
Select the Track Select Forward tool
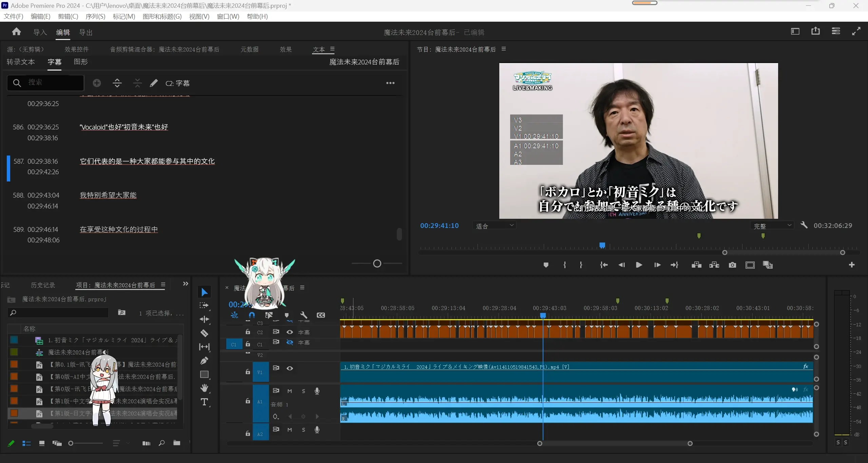pyautogui.click(x=204, y=306)
